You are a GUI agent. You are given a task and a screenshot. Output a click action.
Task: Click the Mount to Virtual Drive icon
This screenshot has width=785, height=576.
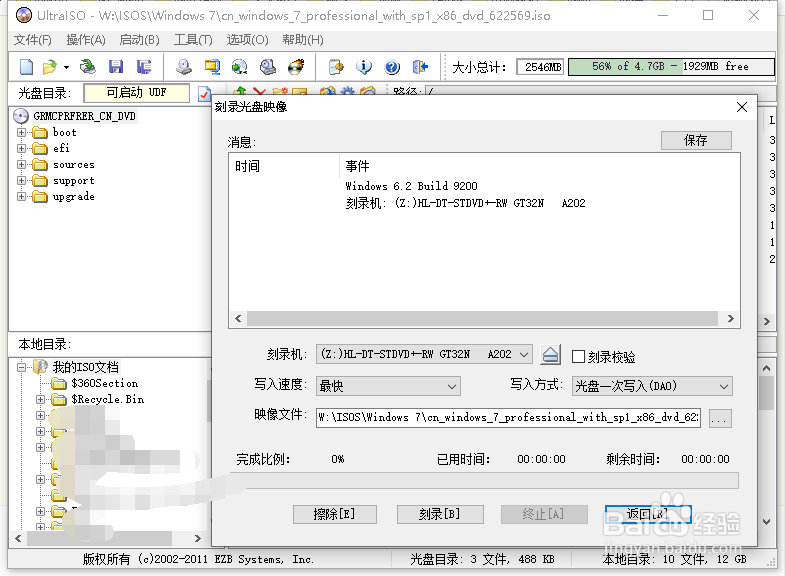(x=268, y=67)
